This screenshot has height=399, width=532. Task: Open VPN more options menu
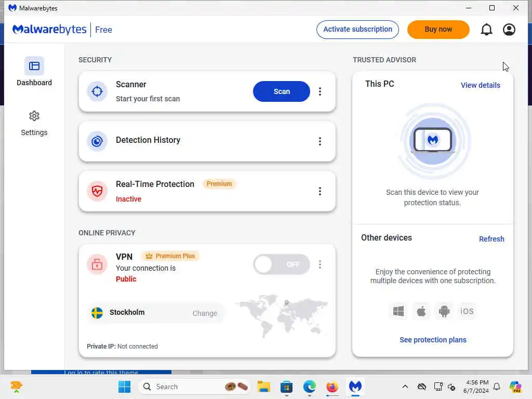(320, 264)
